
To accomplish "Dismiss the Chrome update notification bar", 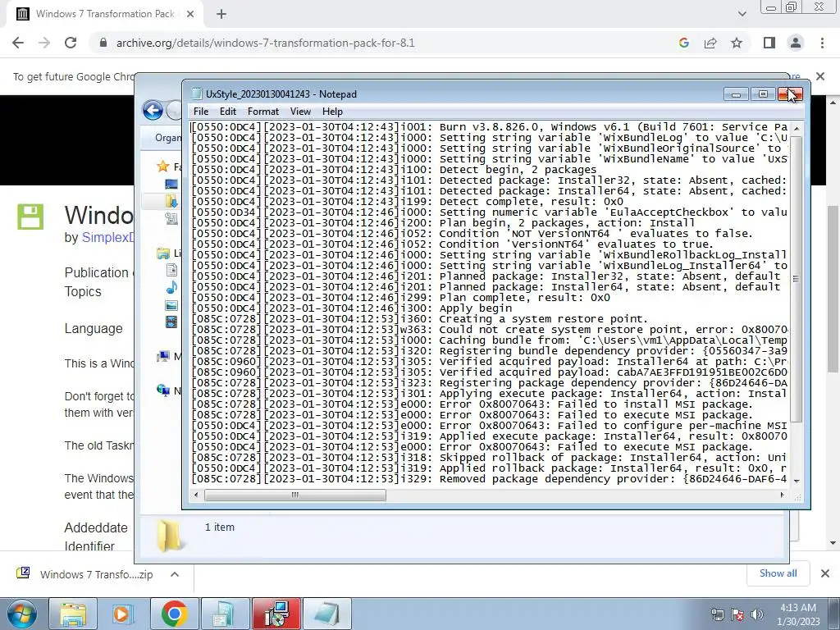I will (x=820, y=76).
